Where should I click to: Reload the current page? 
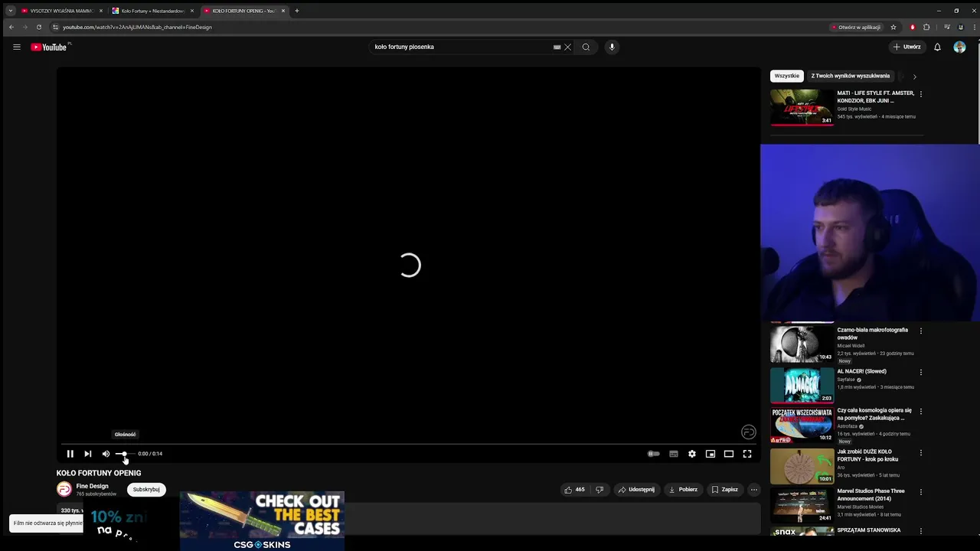pos(39,27)
